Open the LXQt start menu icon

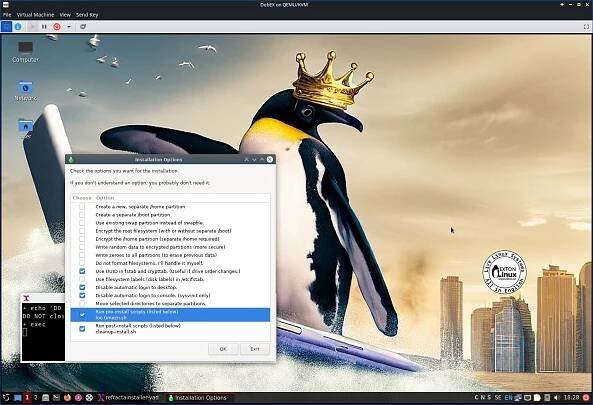(x=6, y=397)
